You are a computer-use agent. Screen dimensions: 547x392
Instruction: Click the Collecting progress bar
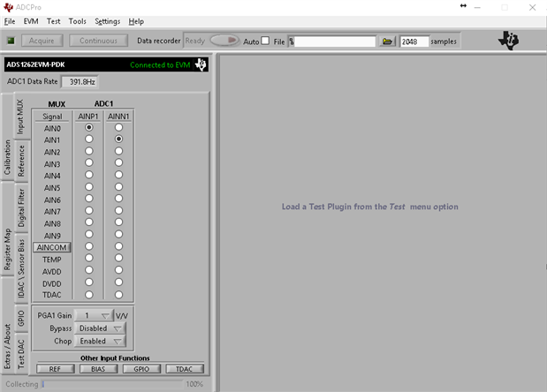pos(112,384)
